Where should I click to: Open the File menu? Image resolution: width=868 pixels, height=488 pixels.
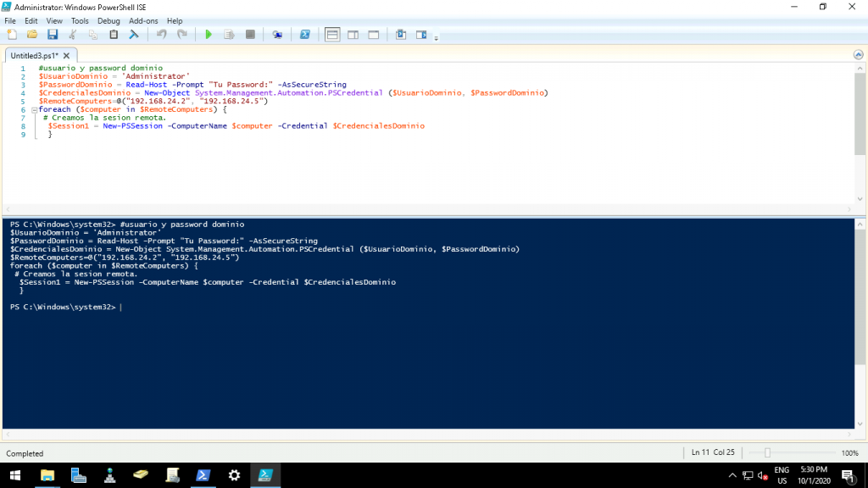pos(10,21)
